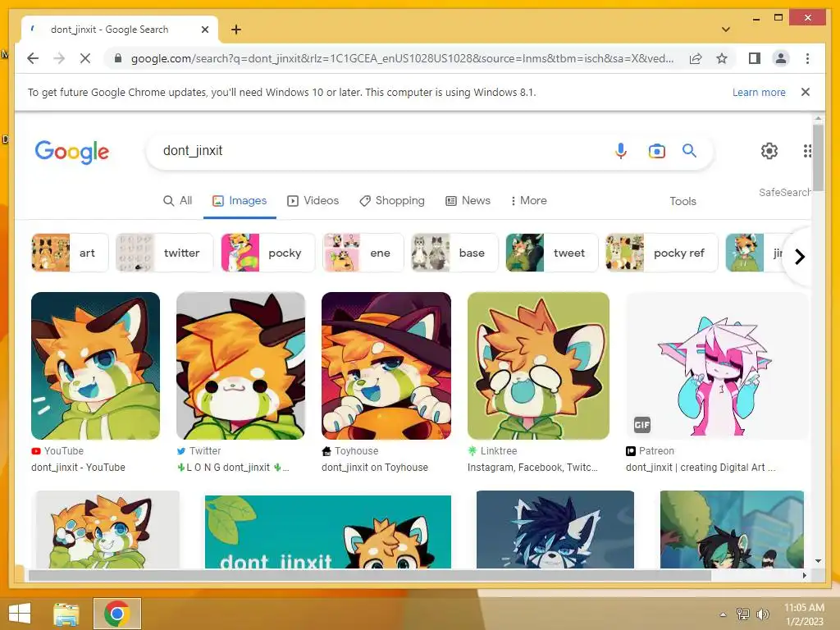Submit search with magnifier icon

click(x=689, y=151)
